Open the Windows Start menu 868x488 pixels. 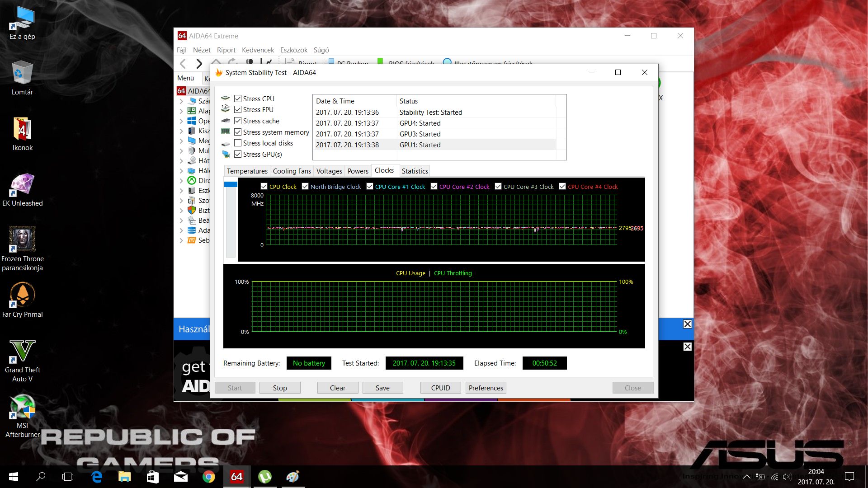coord(14,477)
